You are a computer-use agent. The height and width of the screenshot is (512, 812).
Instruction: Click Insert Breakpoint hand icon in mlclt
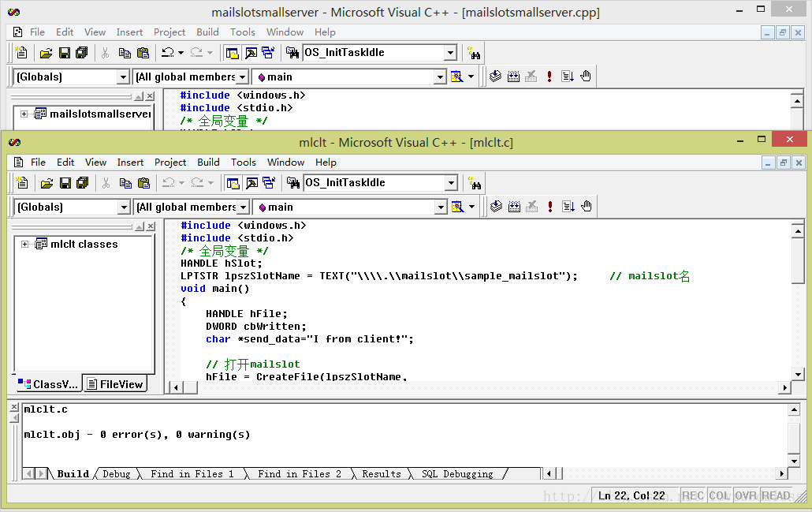(587, 206)
